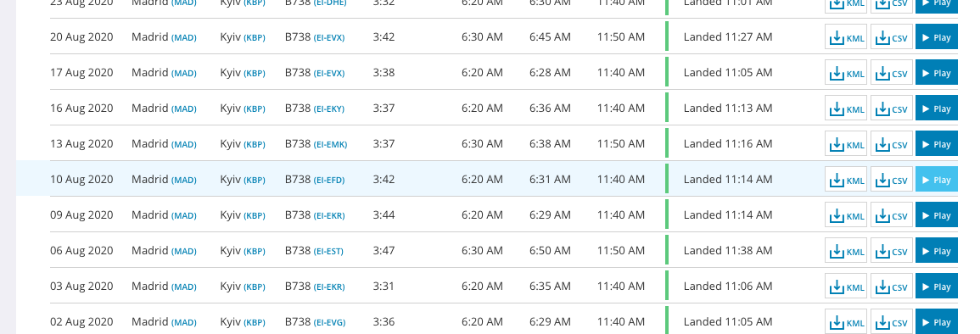Open the MAD airport link in 09 Aug row
Image resolution: width=980 pixels, height=334 pixels.
coord(184,215)
